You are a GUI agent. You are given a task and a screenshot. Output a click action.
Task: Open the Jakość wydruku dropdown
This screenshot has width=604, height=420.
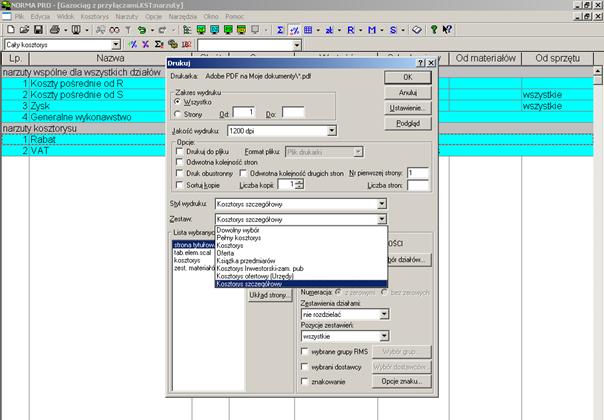point(332,130)
